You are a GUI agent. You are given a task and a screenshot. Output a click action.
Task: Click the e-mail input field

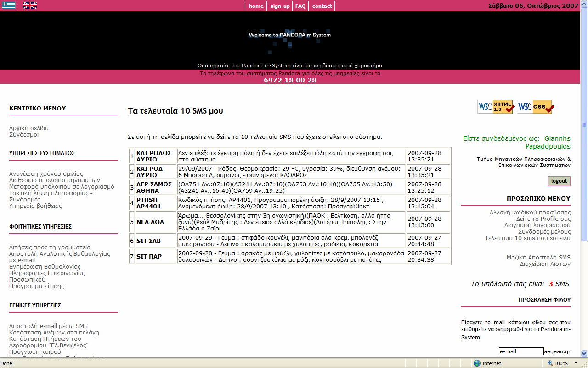tap(521, 351)
